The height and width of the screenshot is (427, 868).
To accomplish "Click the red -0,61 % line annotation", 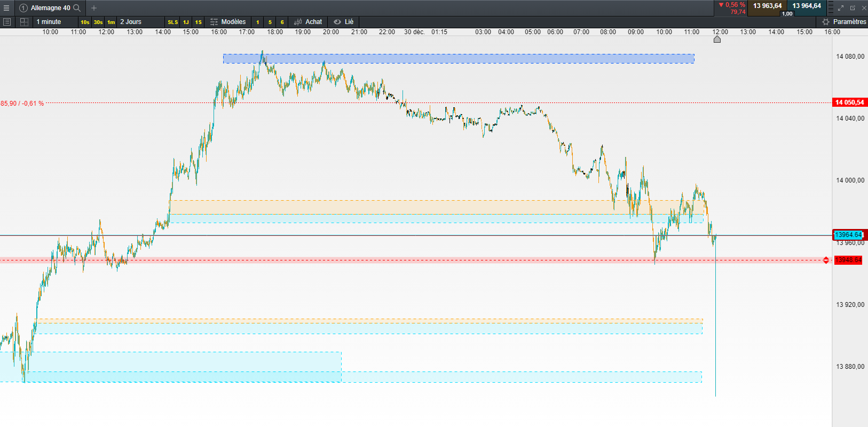I will click(22, 104).
